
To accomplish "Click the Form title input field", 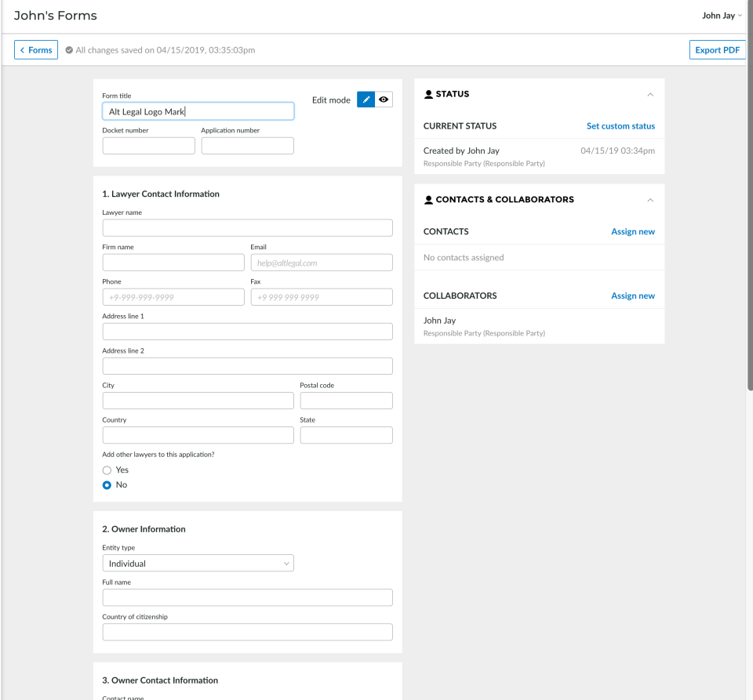I will click(198, 112).
